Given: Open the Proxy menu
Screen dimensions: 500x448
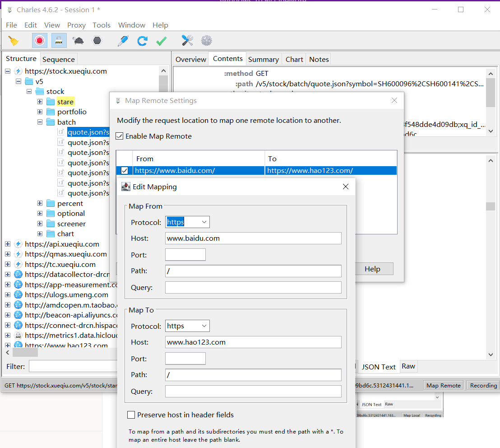Looking at the screenshot, I should coord(76,25).
